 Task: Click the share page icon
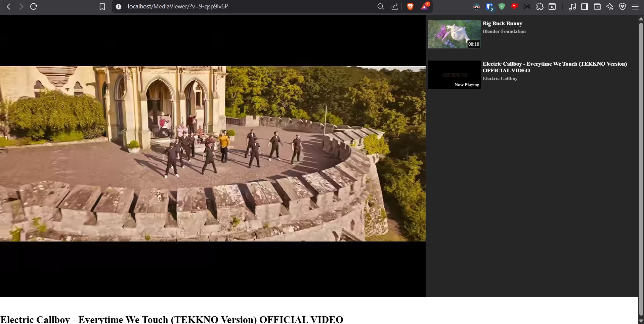[395, 6]
